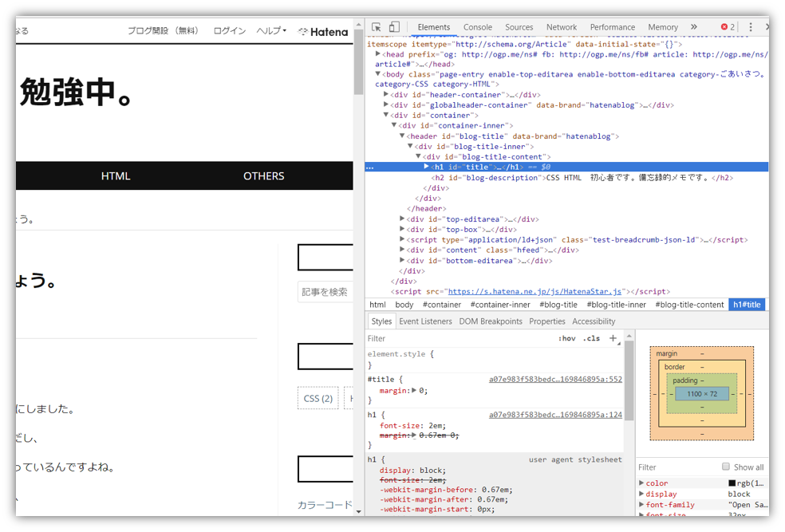Add new style rule plus icon
The height and width of the screenshot is (532, 785).
pos(613,338)
